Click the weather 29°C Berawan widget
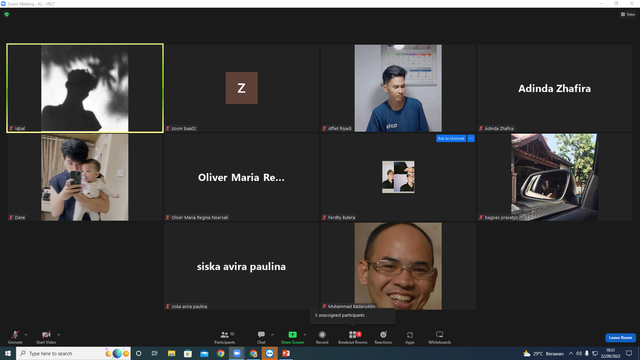Screen dimensions: 640x360 click(543, 353)
